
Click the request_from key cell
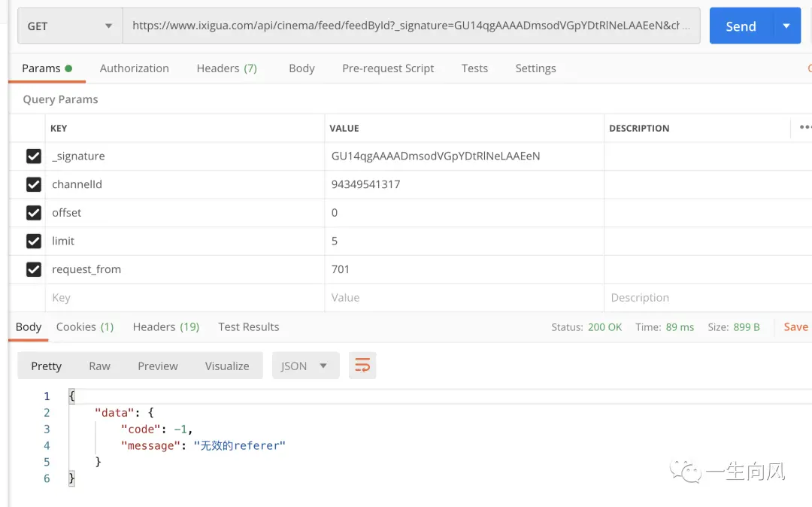pyautogui.click(x=185, y=269)
